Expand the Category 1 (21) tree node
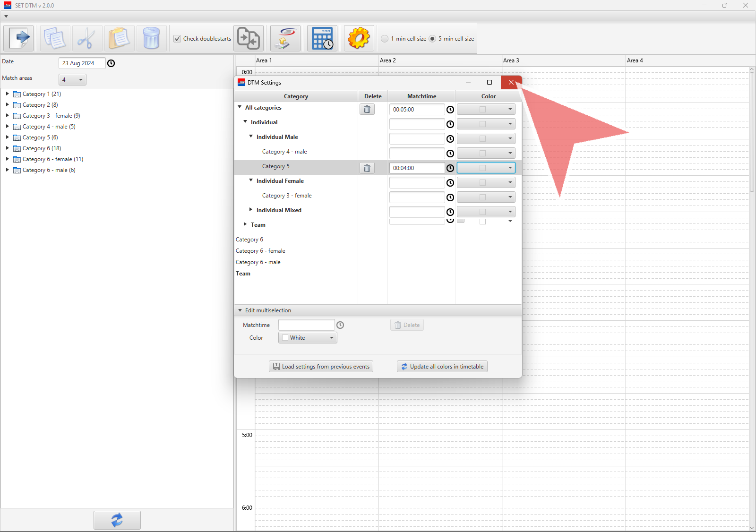 pyautogui.click(x=7, y=94)
